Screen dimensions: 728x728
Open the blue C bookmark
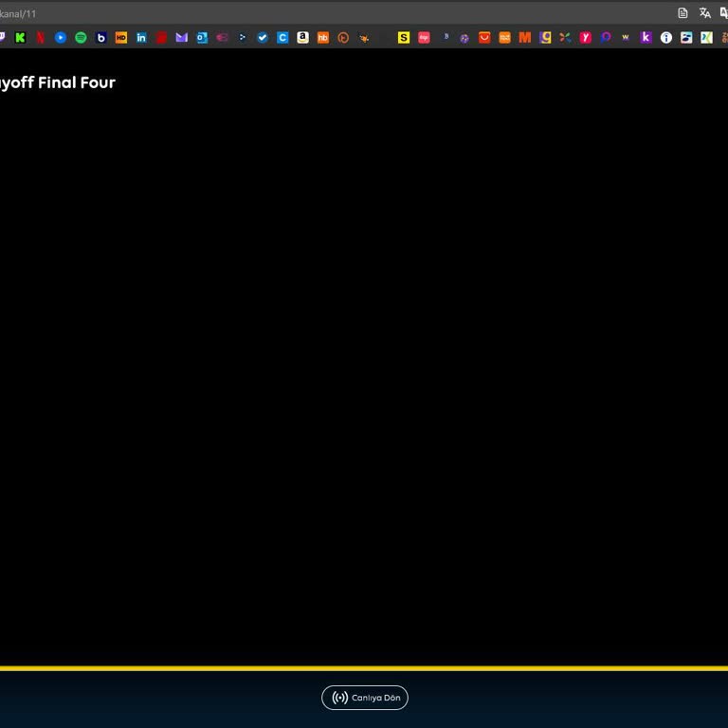point(282,38)
